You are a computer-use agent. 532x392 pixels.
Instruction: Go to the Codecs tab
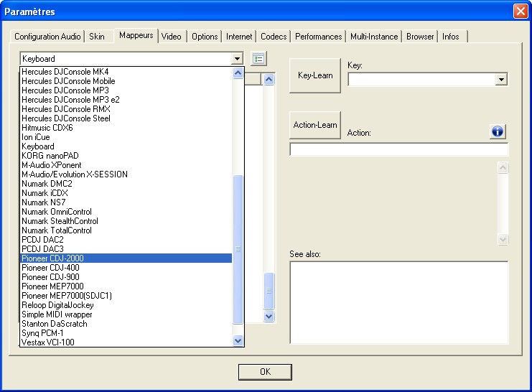point(274,37)
